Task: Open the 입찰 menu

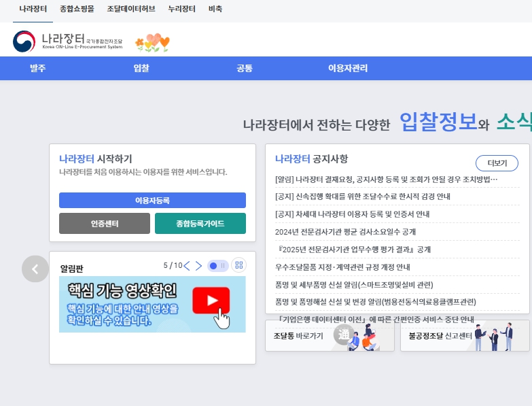Action: pos(141,68)
